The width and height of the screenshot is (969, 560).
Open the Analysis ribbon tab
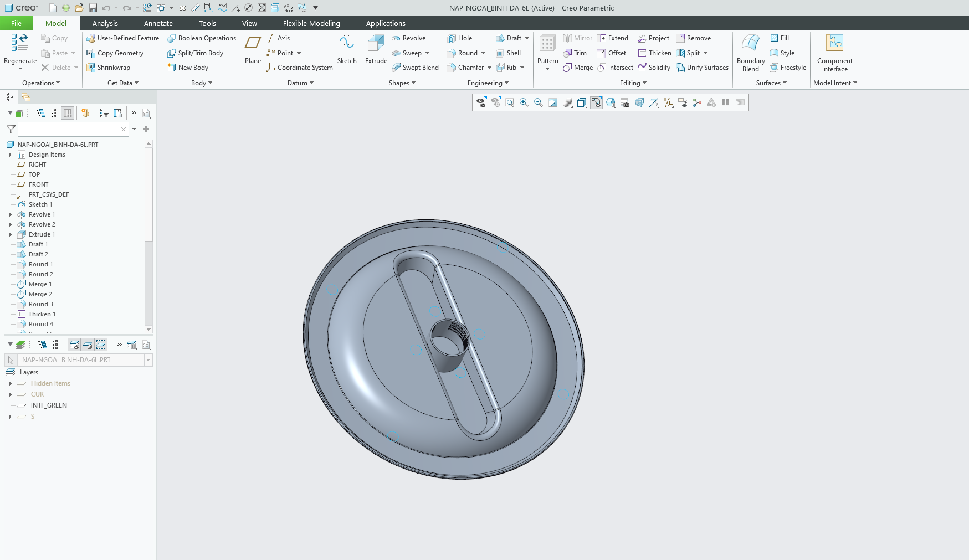[x=105, y=23]
